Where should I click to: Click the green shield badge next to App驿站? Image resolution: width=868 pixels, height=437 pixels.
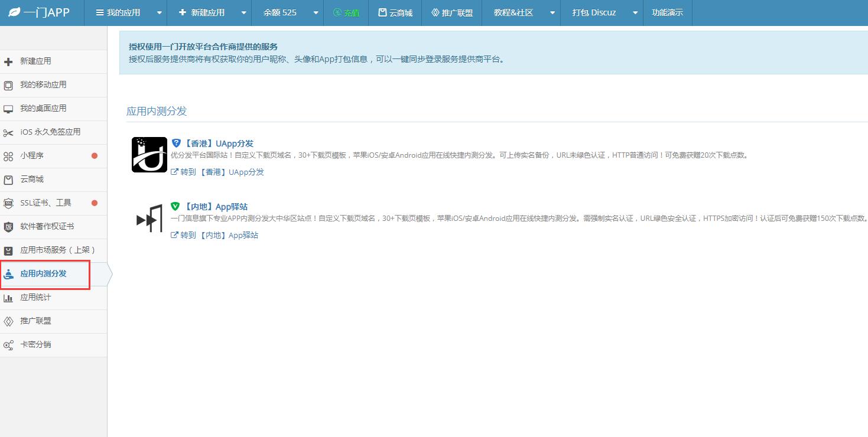click(175, 206)
